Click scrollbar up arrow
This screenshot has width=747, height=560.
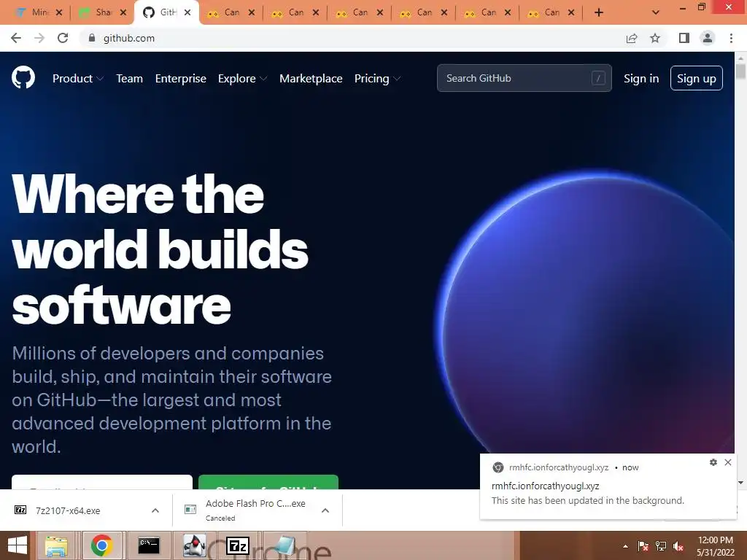click(x=740, y=58)
